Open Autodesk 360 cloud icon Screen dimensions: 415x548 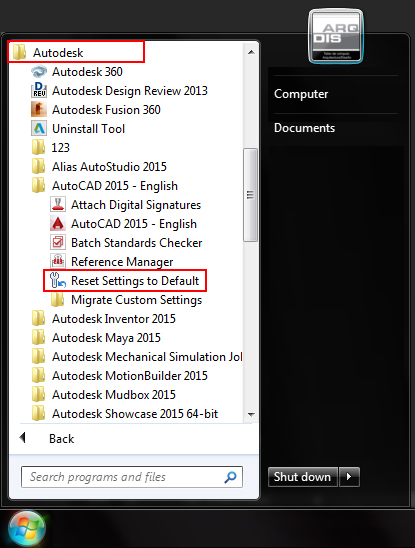[38, 72]
